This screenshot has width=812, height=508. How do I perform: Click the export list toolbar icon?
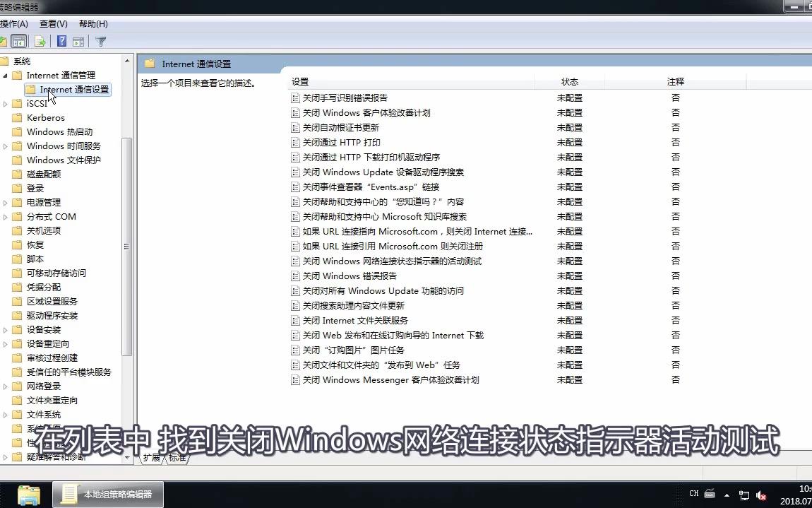40,41
